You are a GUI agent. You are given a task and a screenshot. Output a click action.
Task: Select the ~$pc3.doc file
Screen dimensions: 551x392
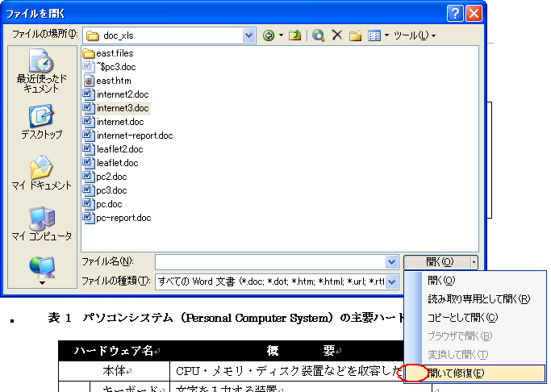[x=109, y=67]
